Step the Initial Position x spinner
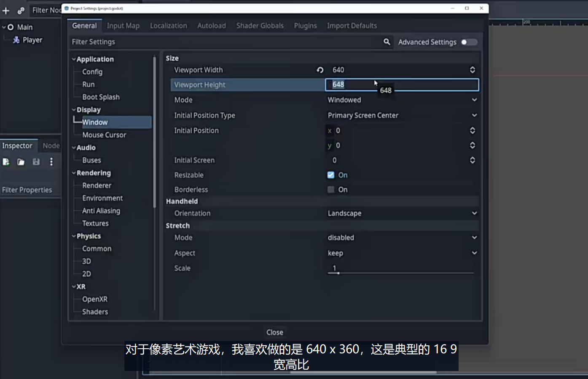 coord(473,131)
